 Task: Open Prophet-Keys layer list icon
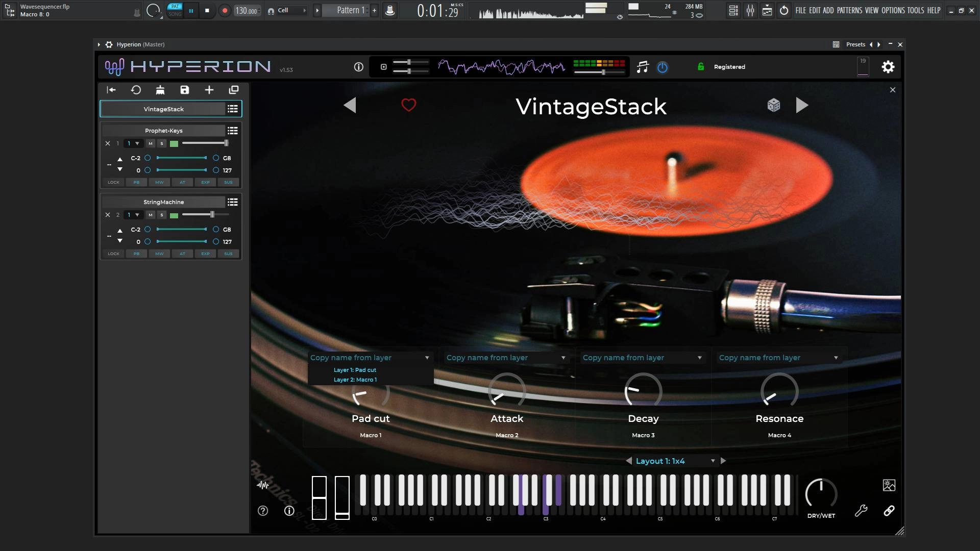coord(233,131)
